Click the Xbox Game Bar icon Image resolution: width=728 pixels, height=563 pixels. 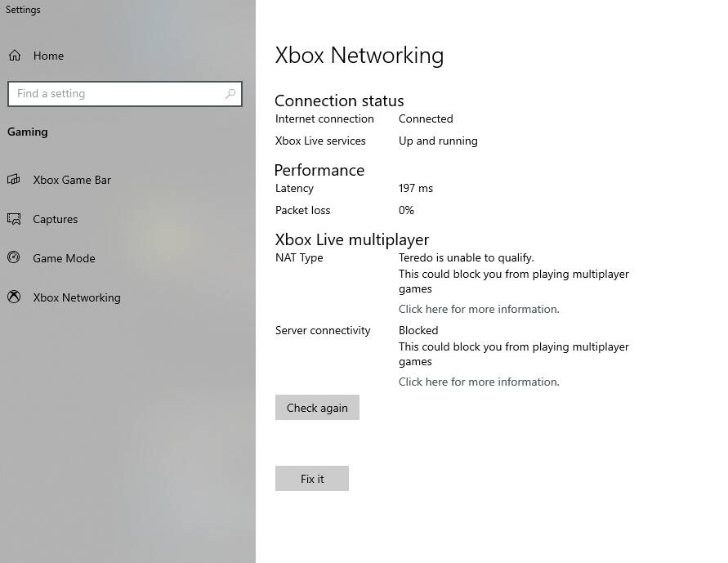coord(14,180)
